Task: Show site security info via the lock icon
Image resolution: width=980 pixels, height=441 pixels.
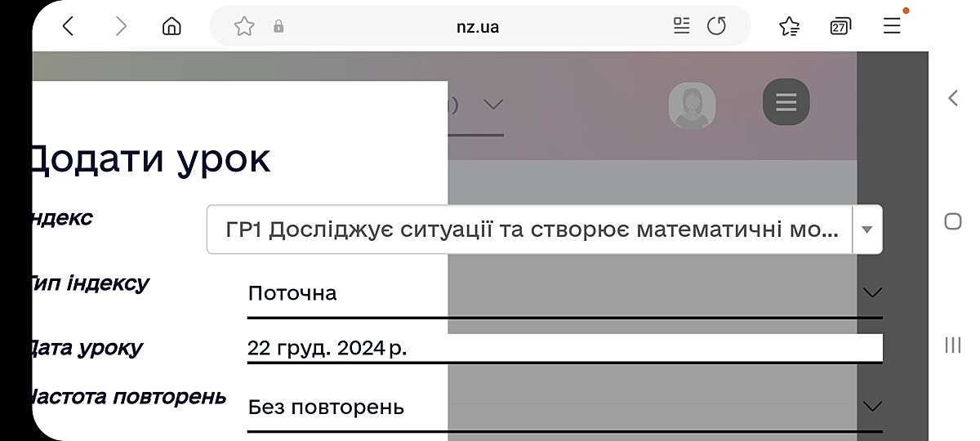Action: click(278, 27)
